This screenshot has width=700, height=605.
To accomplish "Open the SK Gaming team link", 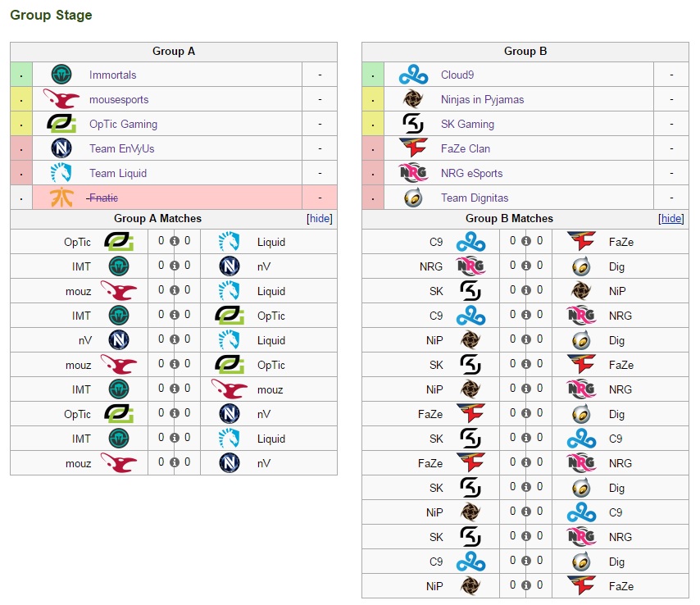I will tap(467, 124).
